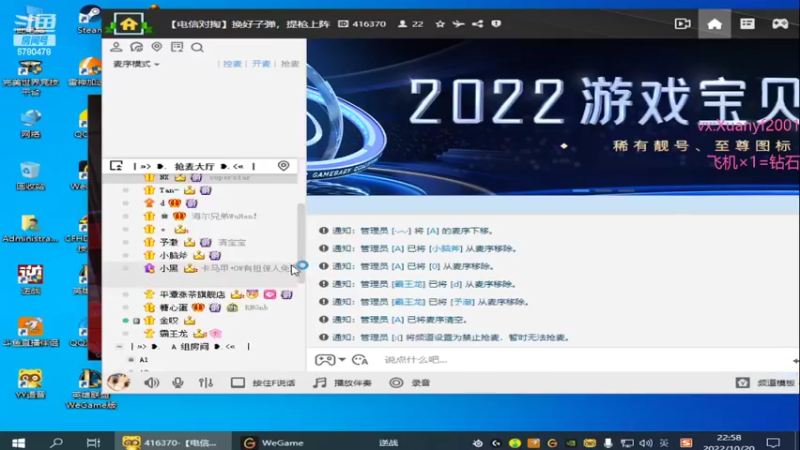This screenshot has width=800, height=450.
Task: Click the [予澈] link in notifications
Action: (x=462, y=302)
